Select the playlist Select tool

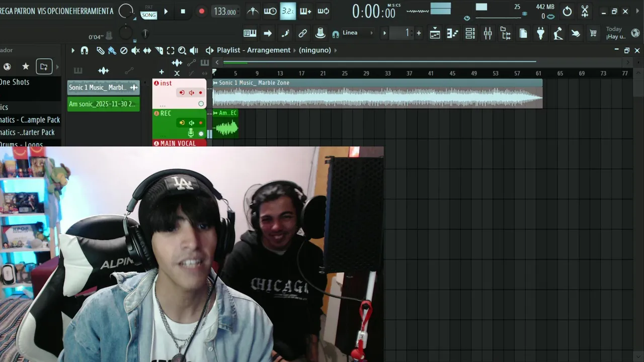171,50
